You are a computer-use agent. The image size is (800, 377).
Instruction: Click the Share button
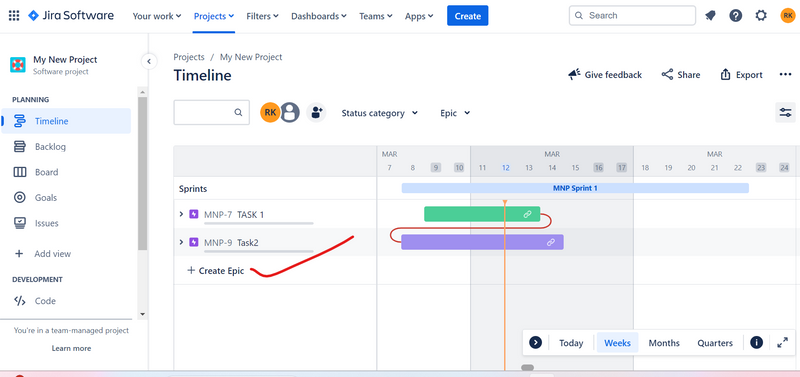[681, 75]
